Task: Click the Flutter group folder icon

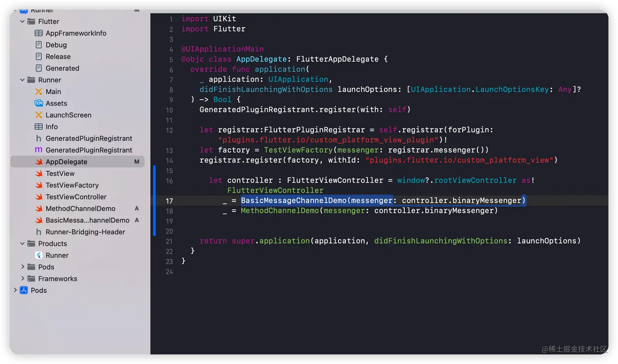Action: pyautogui.click(x=31, y=21)
